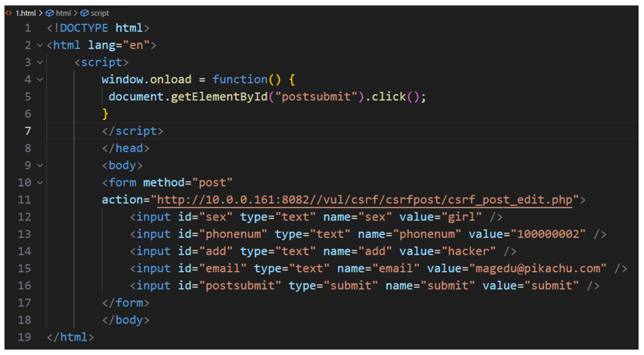Select the 1.html breadcrumb item

[x=26, y=13]
